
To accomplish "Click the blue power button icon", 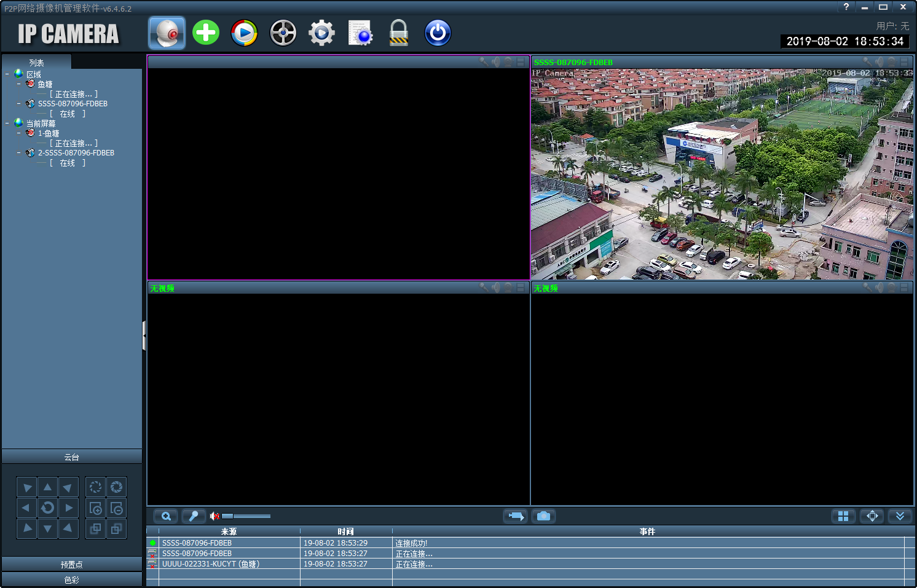I will [x=438, y=33].
